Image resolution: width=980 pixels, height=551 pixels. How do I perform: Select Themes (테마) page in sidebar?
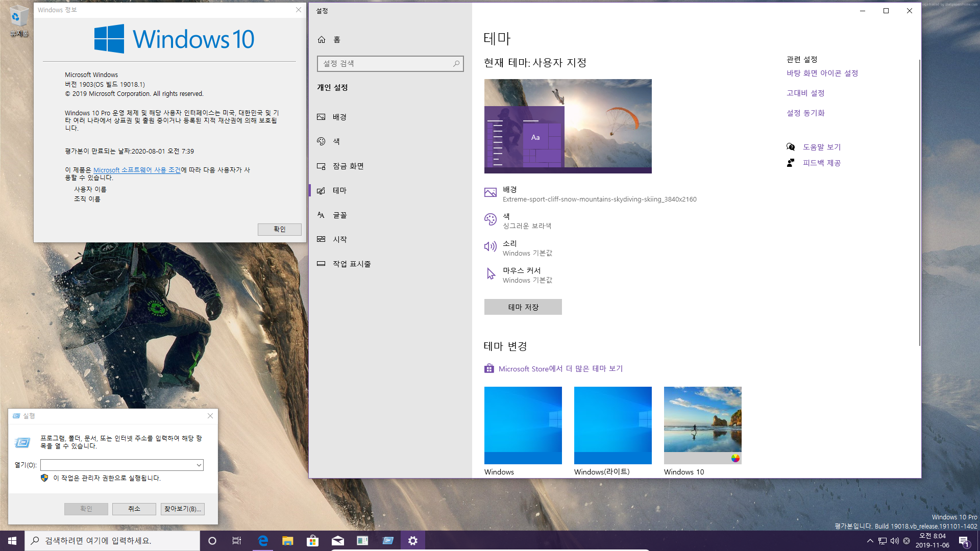point(390,190)
